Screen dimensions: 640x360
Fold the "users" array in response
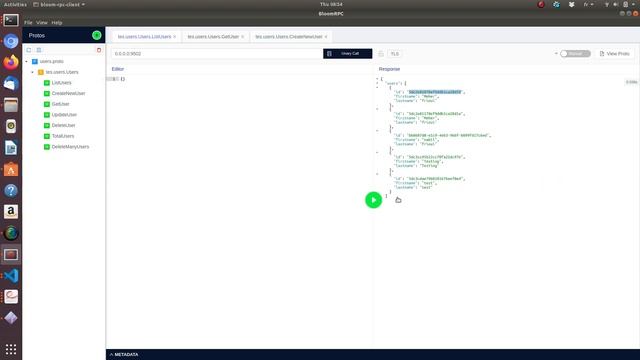point(377,83)
